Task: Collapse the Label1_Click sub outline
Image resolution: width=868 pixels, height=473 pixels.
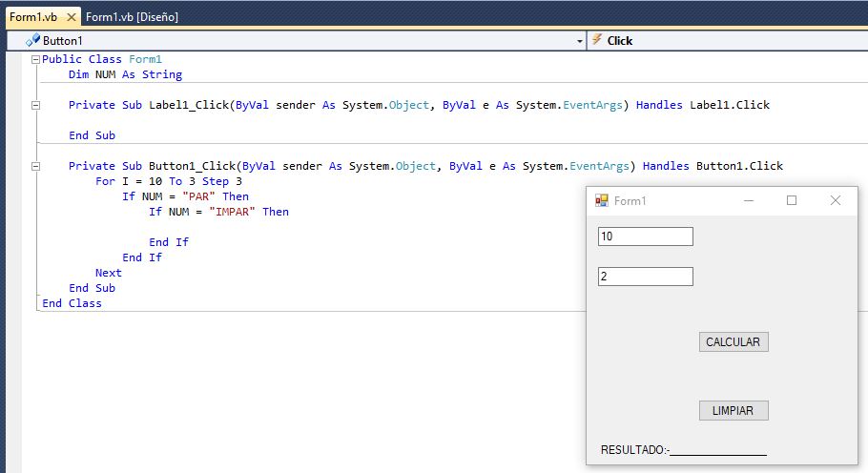Action: (36, 105)
